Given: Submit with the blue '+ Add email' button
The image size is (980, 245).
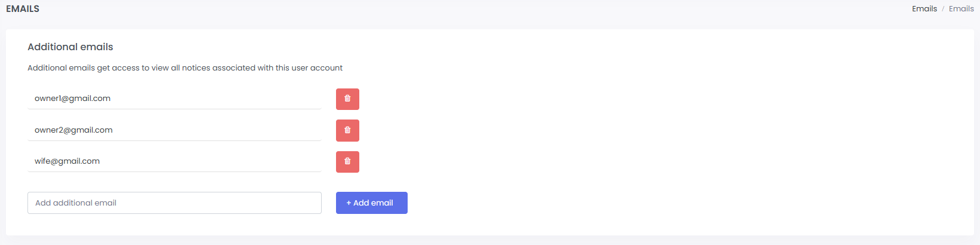Looking at the screenshot, I should tap(372, 203).
